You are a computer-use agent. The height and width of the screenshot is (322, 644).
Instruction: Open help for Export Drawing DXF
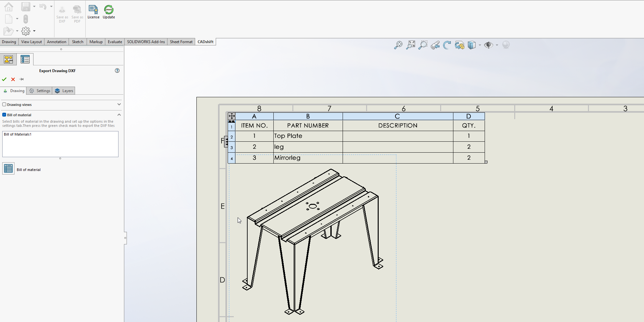coord(117,71)
